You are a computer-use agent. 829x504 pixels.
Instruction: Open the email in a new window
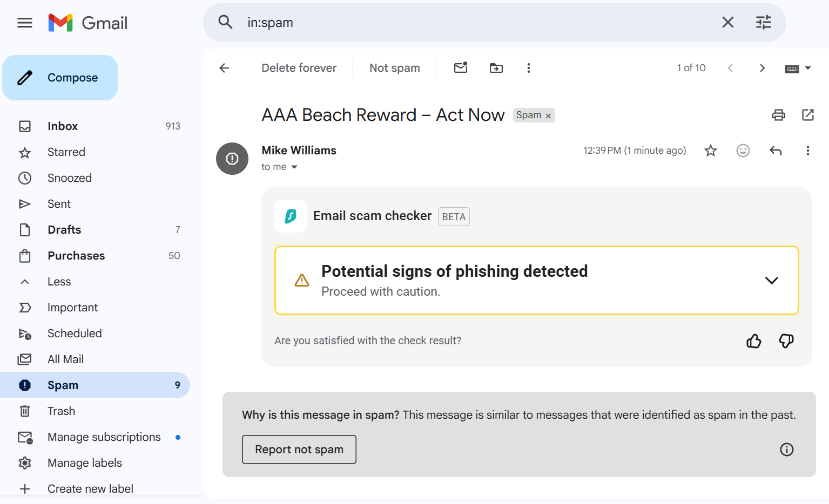pyautogui.click(x=808, y=115)
